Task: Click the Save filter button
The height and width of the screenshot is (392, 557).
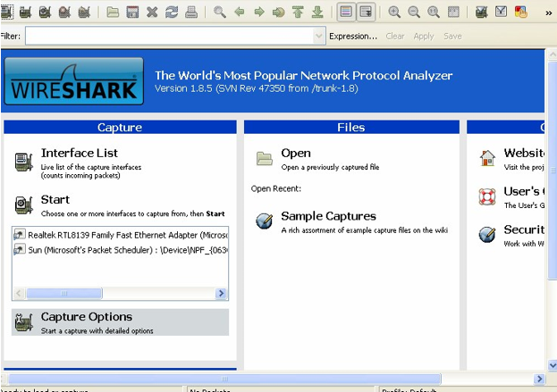Action: click(452, 37)
